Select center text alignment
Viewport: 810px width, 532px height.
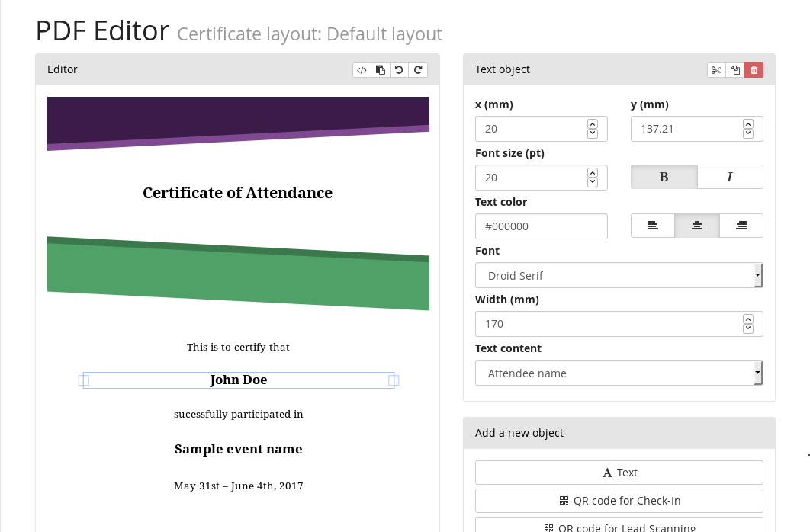[x=696, y=226]
